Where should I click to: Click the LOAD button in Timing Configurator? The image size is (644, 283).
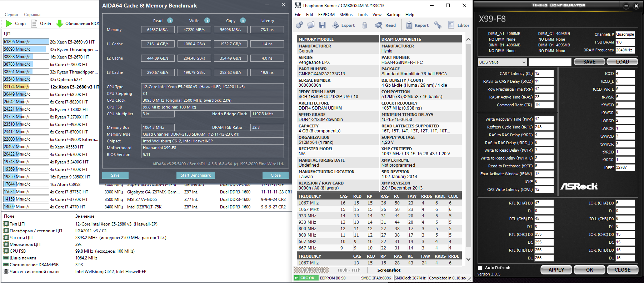click(x=622, y=62)
